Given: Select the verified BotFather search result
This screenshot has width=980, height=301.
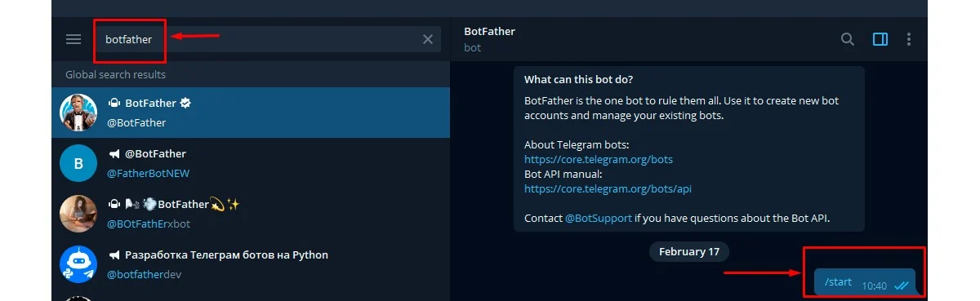Looking at the screenshot, I should 251,113.
